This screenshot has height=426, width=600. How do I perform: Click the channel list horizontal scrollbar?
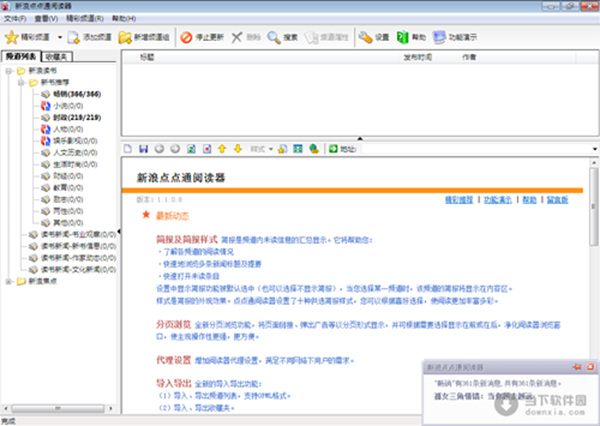(57, 408)
